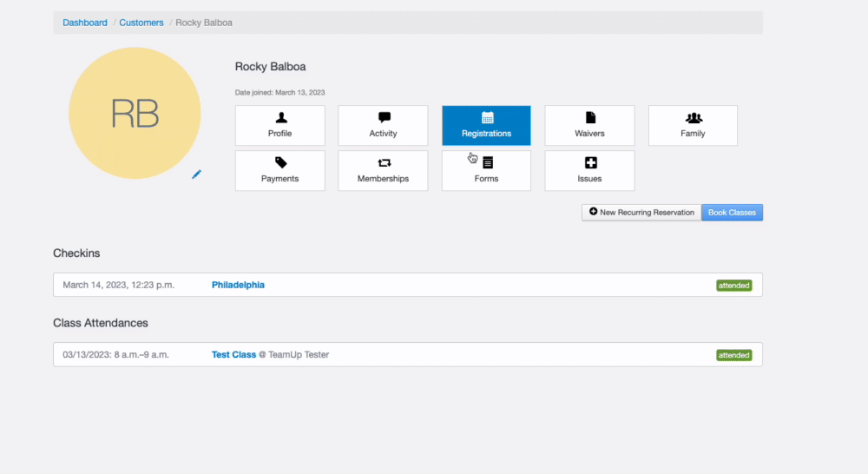
Task: Navigate to Customers in the breadcrumb
Action: point(141,23)
